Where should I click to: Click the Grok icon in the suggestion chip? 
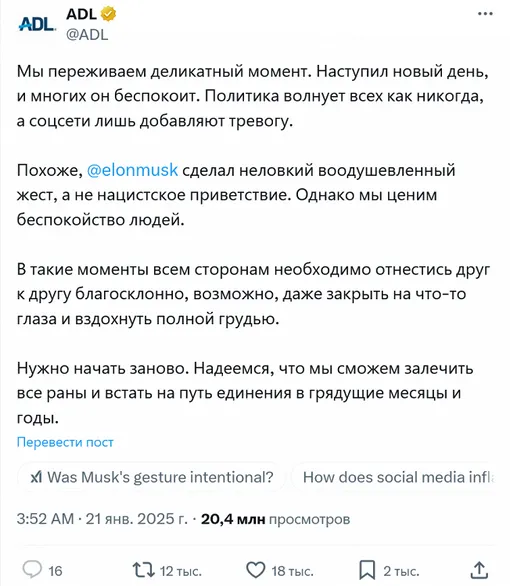pyautogui.click(x=36, y=477)
